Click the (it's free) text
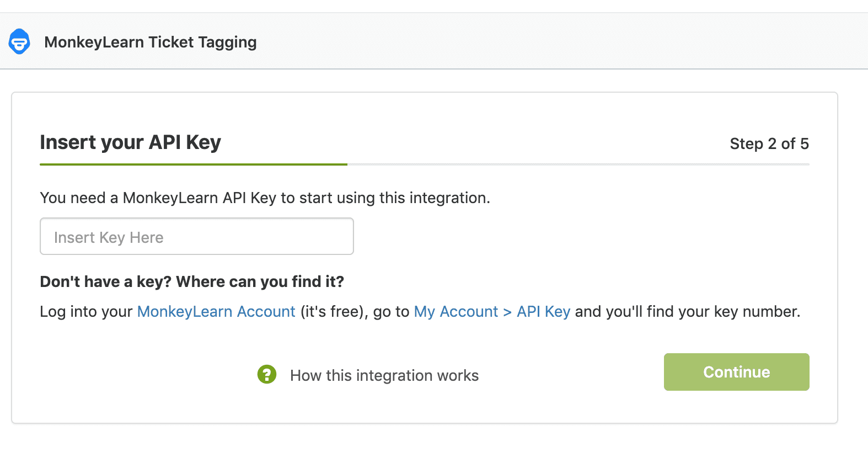 [x=334, y=312]
